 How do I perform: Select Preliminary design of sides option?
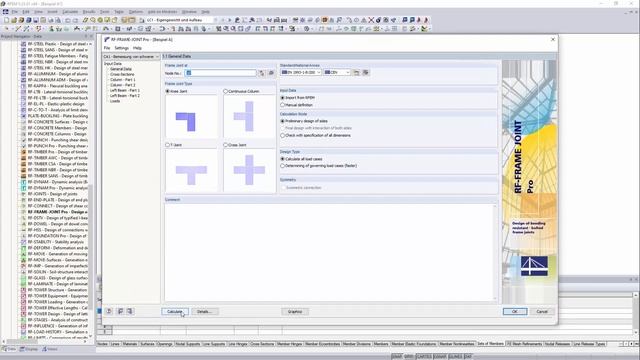[x=282, y=121]
